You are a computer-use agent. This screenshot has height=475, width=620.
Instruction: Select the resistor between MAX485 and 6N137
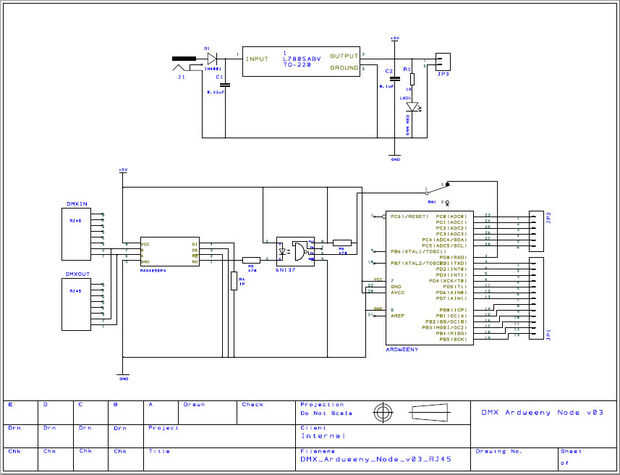point(251,260)
